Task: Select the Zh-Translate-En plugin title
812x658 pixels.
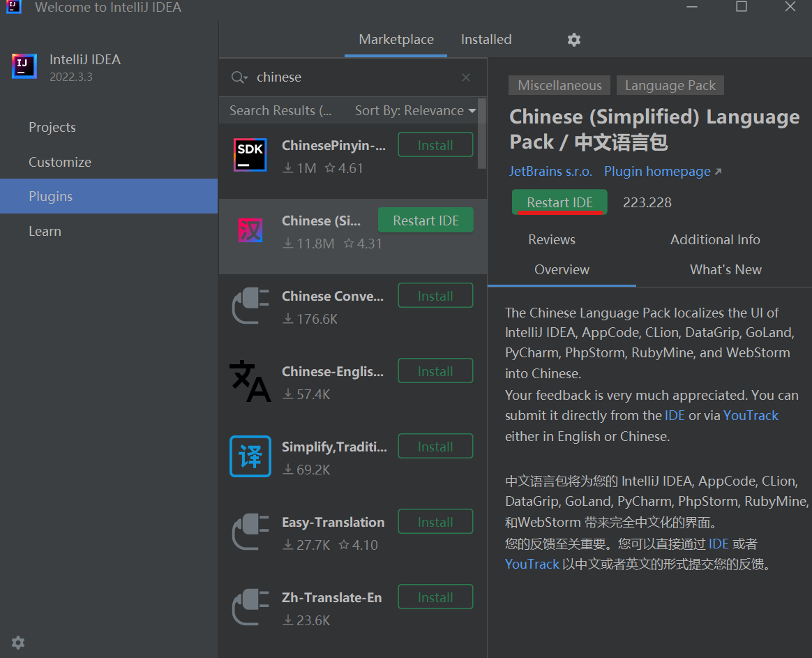Action: (x=331, y=598)
